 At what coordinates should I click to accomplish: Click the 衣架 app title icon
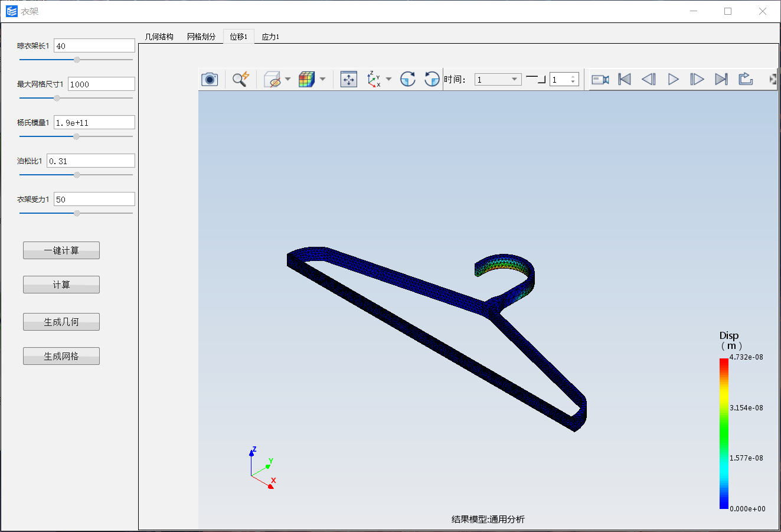(12, 11)
